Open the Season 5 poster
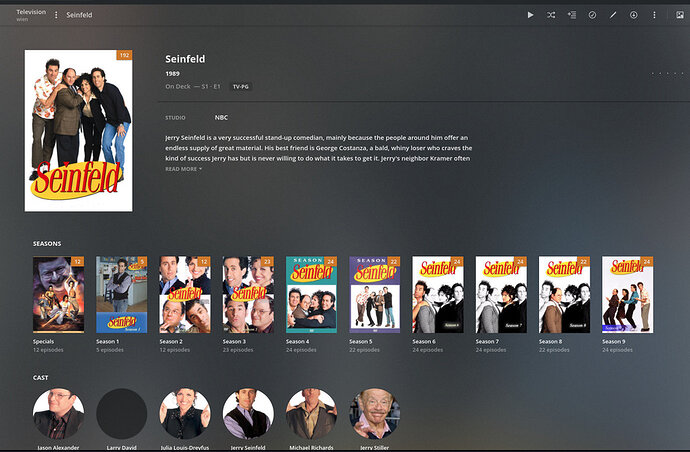690x452 pixels. [374, 294]
